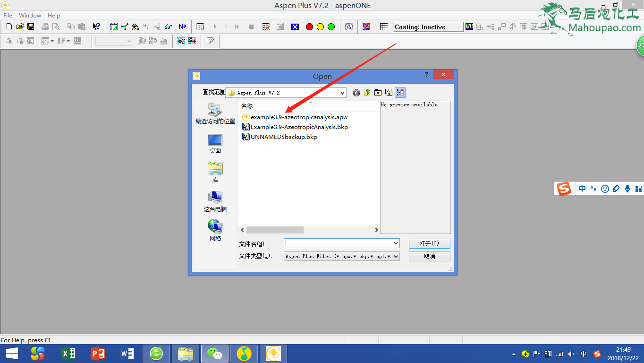Click the New file toolbar icon
Image resolution: width=644 pixels, height=363 pixels.
coord(9,27)
